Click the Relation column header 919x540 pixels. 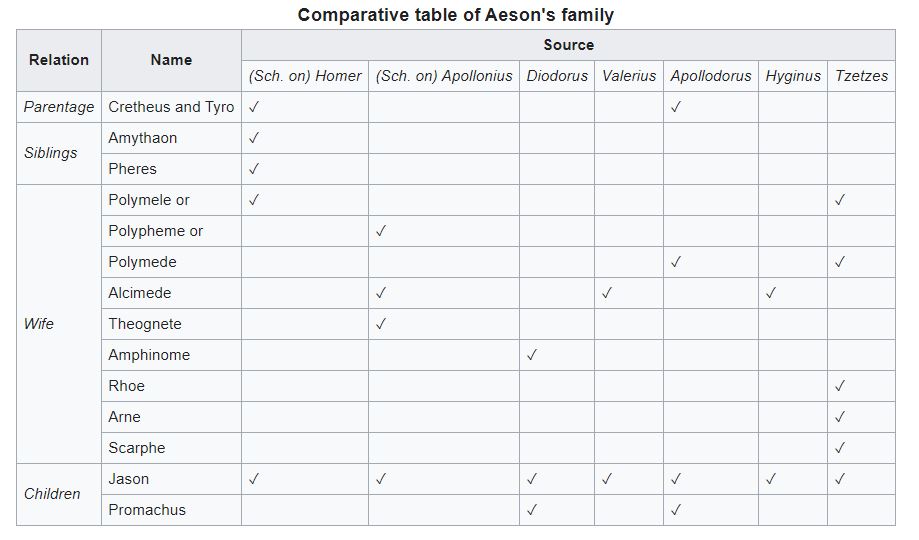point(59,60)
